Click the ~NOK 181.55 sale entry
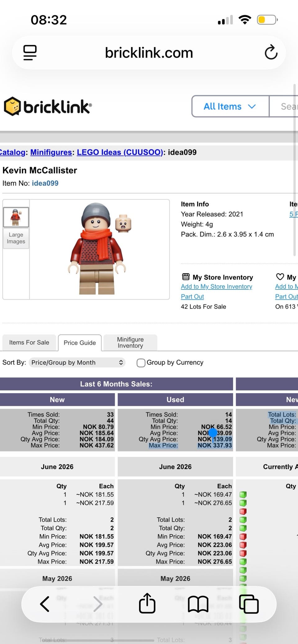 95,495
